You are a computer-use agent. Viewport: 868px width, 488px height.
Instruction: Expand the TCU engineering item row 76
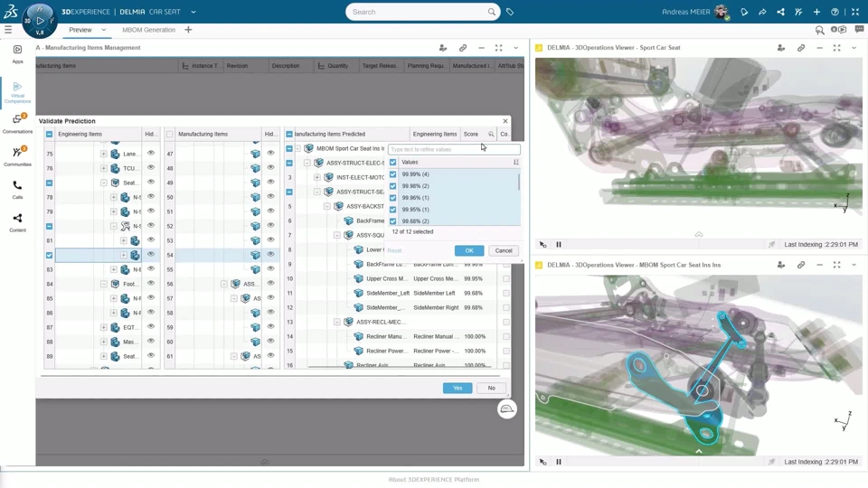coord(103,168)
